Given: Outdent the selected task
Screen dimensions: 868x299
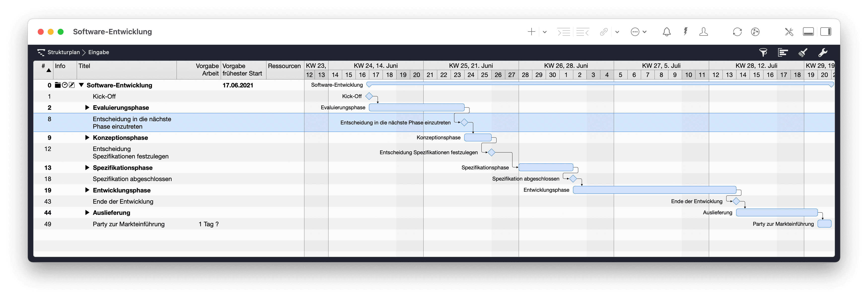Looking at the screenshot, I should pos(583,32).
